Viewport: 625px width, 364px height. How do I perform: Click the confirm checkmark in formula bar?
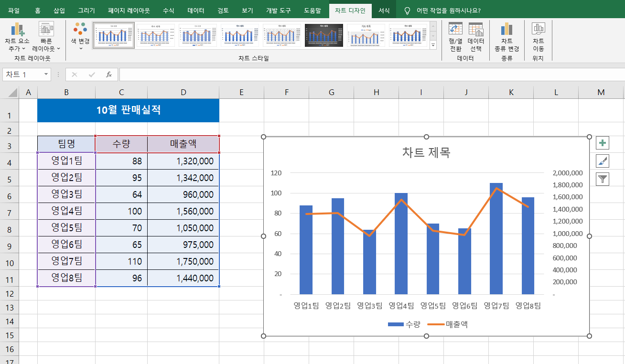tap(92, 75)
